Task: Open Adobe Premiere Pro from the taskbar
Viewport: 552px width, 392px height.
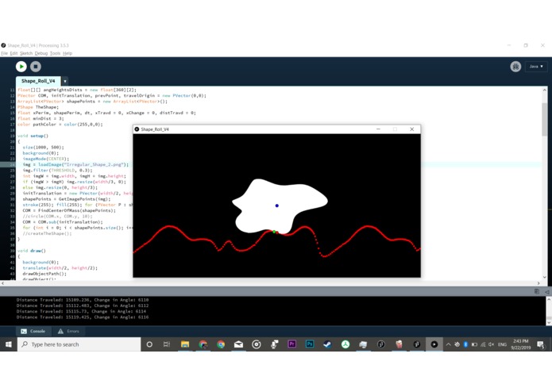Action: [291, 344]
